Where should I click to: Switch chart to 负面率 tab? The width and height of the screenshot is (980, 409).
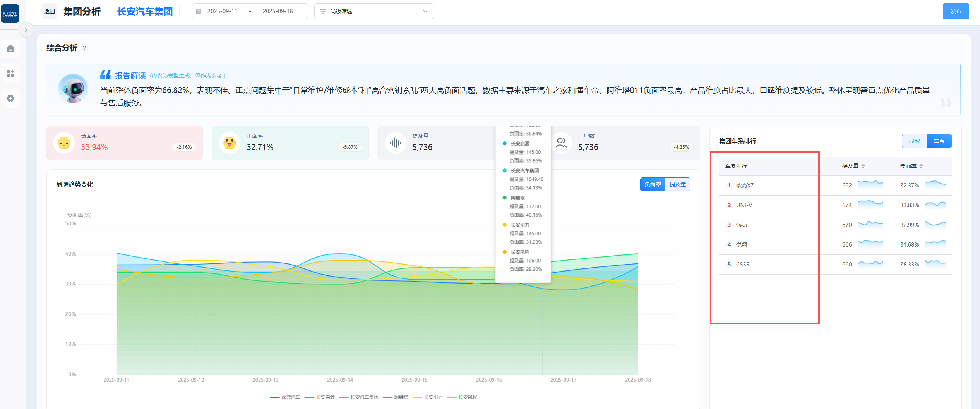pos(653,184)
